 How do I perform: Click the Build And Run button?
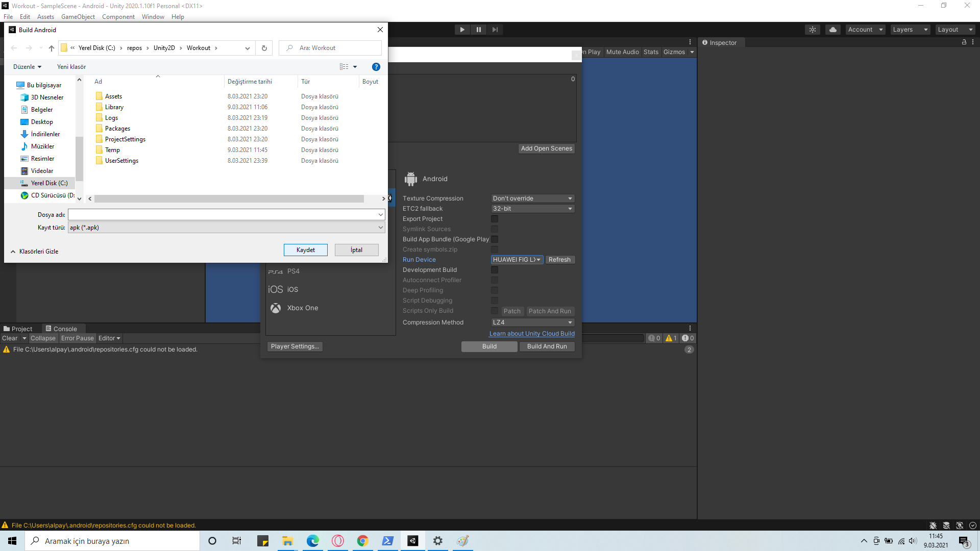pyautogui.click(x=547, y=346)
